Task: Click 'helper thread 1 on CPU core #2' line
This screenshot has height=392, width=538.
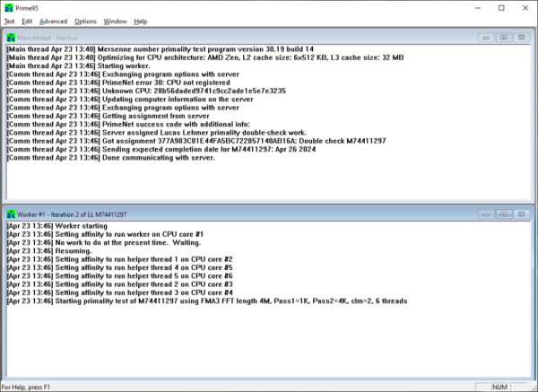Action: pos(120,259)
